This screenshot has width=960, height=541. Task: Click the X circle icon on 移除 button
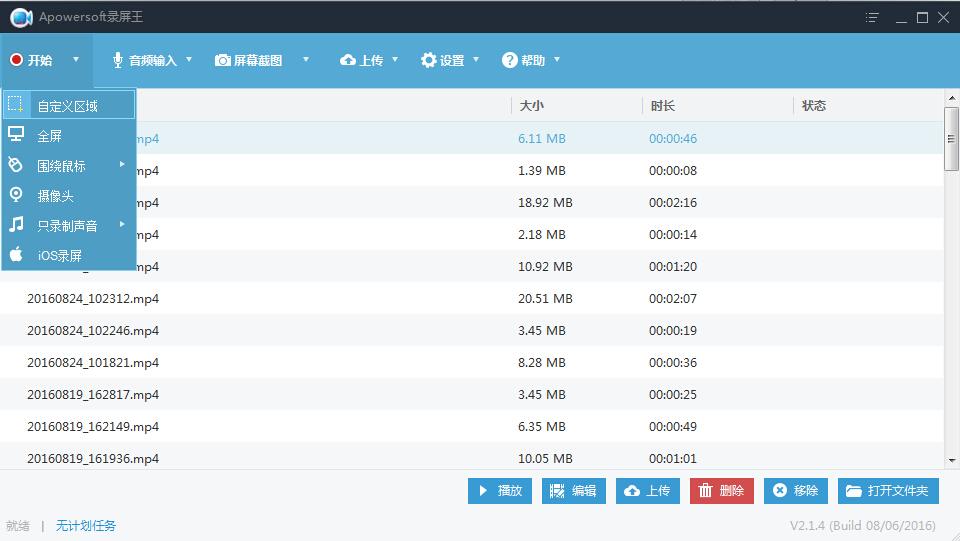(779, 490)
